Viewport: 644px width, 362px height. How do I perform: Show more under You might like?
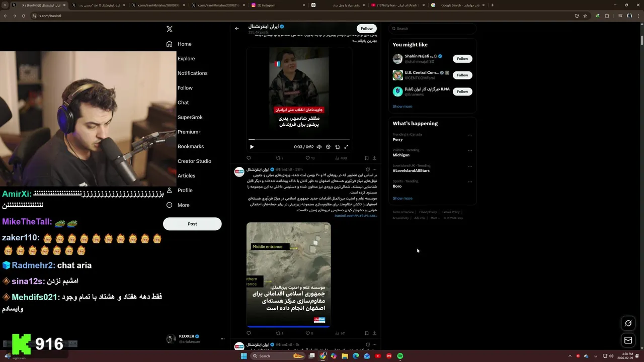(403, 107)
